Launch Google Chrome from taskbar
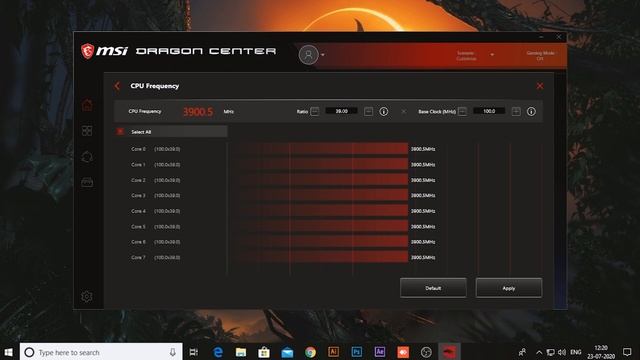The height and width of the screenshot is (360, 640). 310,352
